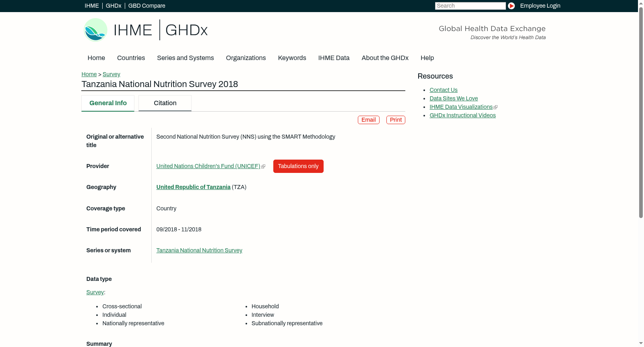Open United Nations Children's Fund (UNICEF) link
This screenshot has width=644, height=347.
[x=208, y=166]
